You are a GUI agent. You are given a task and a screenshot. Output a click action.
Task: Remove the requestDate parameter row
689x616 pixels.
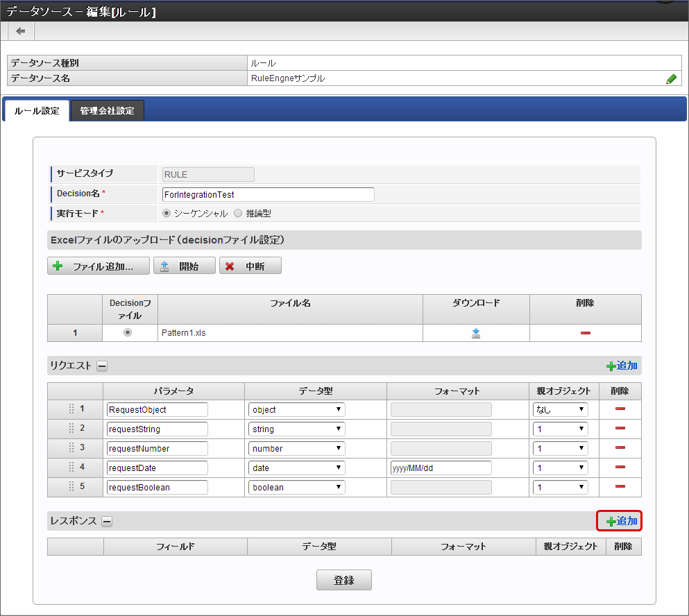(620, 468)
